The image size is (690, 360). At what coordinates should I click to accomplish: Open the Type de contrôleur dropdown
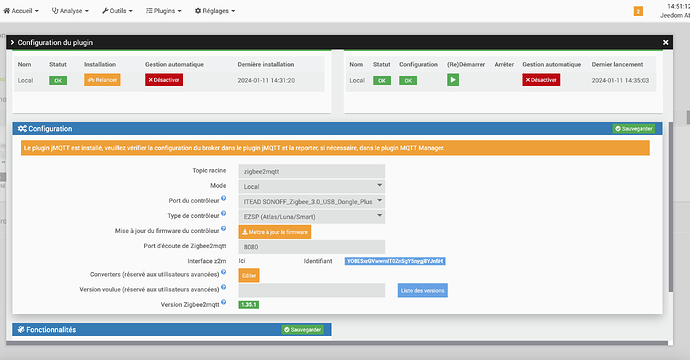coord(312,217)
